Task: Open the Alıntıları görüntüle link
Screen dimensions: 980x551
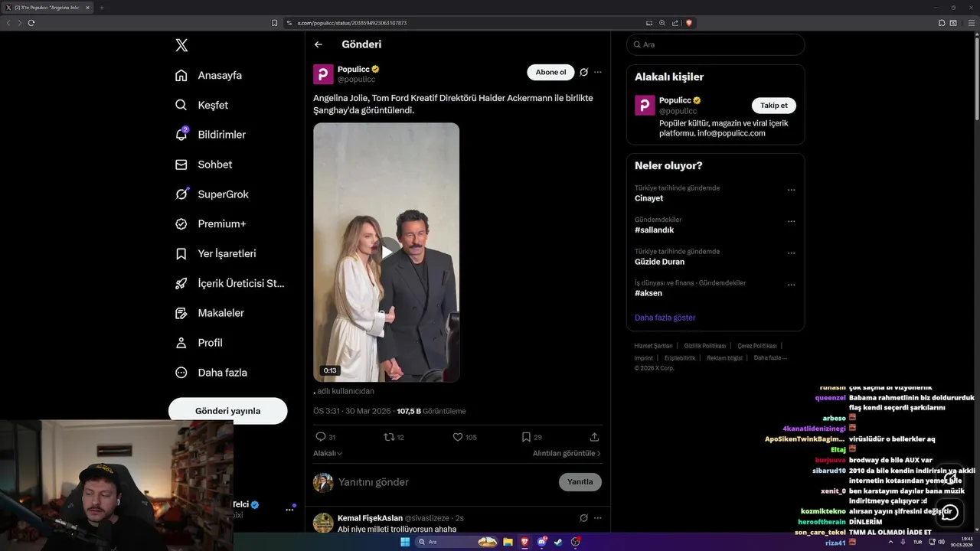Action: (x=567, y=453)
